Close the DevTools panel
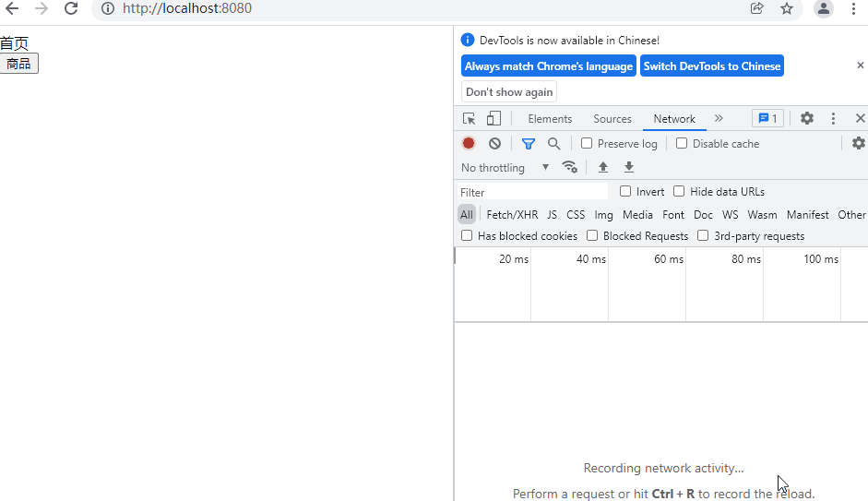Viewport: 868px width, 501px height. click(x=861, y=118)
